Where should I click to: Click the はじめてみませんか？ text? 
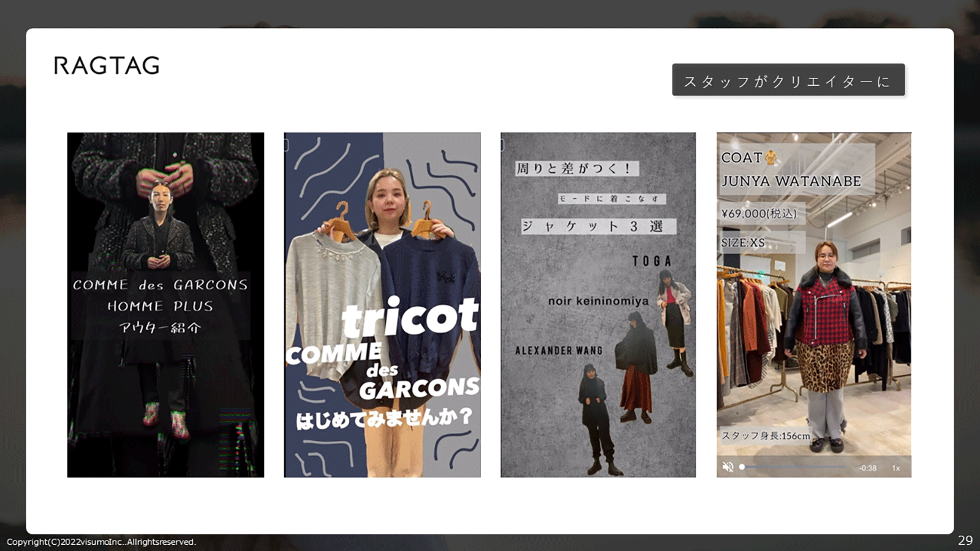click(x=384, y=418)
